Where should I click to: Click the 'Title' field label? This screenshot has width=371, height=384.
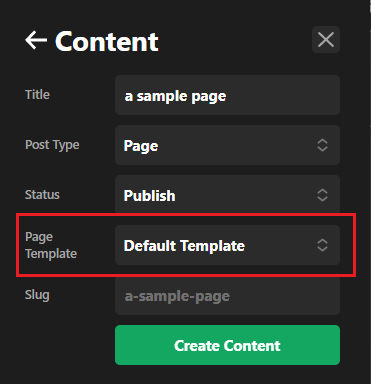point(37,95)
